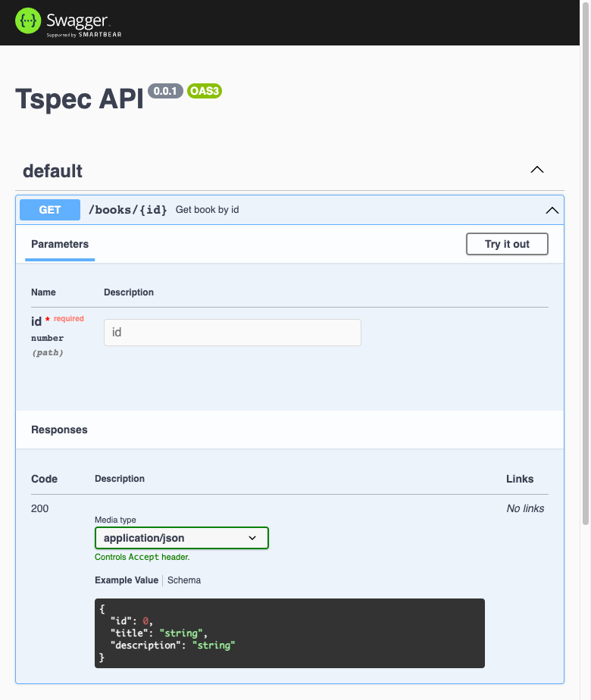Click the 0.0.1 version badge
The height and width of the screenshot is (700, 591).
click(165, 91)
